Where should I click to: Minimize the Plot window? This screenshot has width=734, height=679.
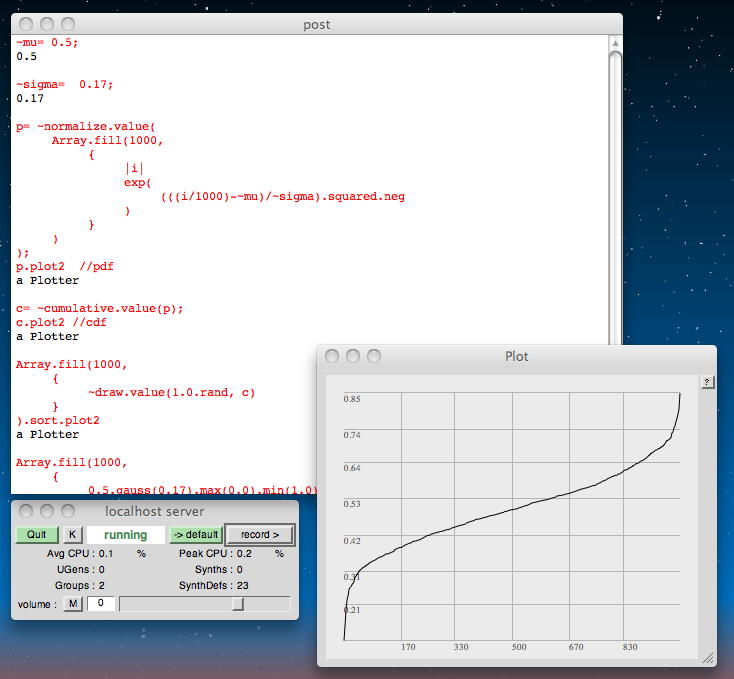click(354, 356)
